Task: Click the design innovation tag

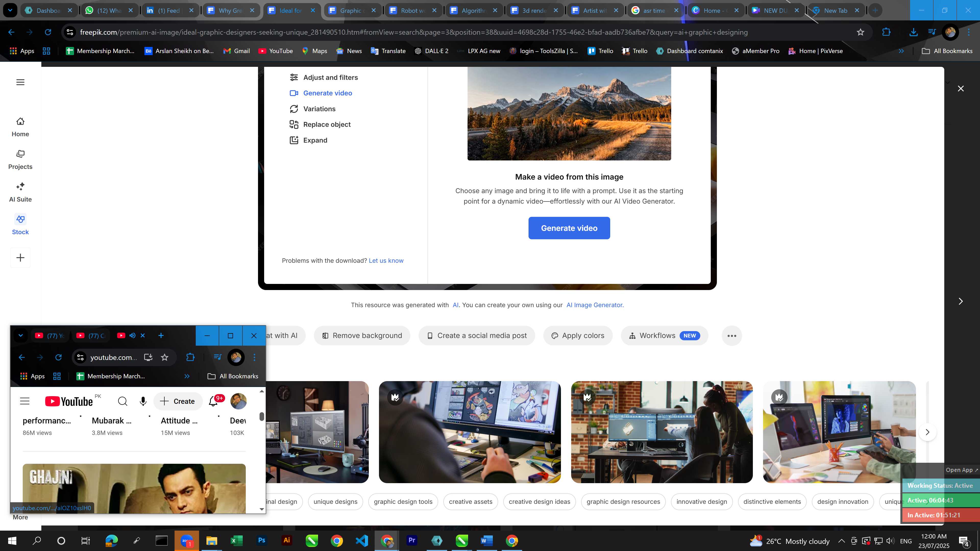Action: pos(843,502)
